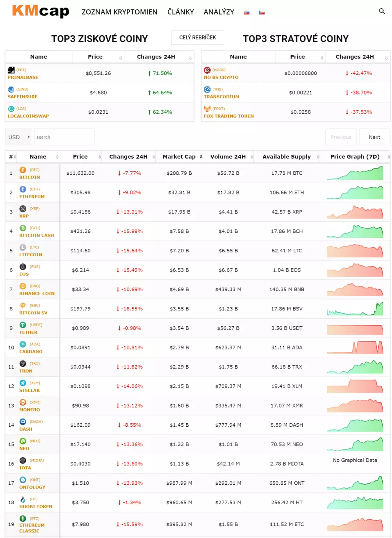Sort main table by Volume 24H
The width and height of the screenshot is (392, 538).
click(228, 157)
